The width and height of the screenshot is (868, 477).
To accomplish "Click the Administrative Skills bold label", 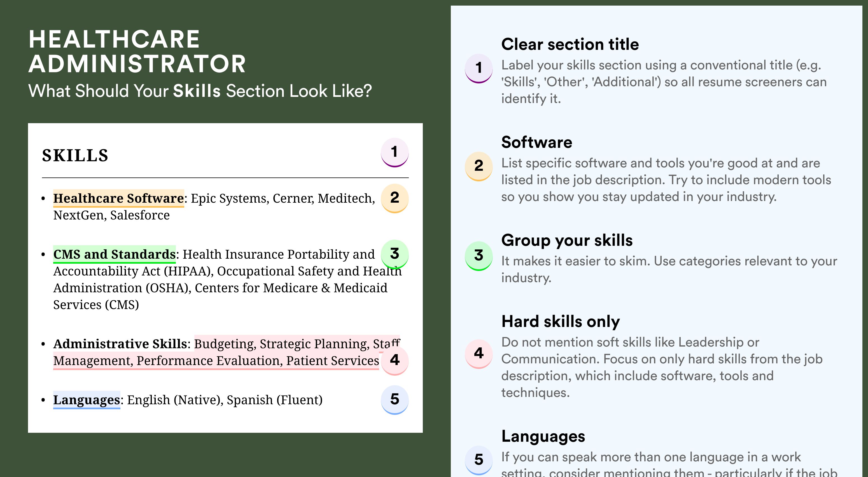I will click(120, 344).
